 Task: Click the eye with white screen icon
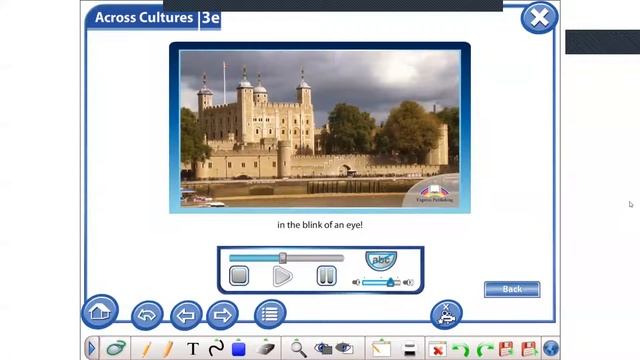[x=344, y=348]
